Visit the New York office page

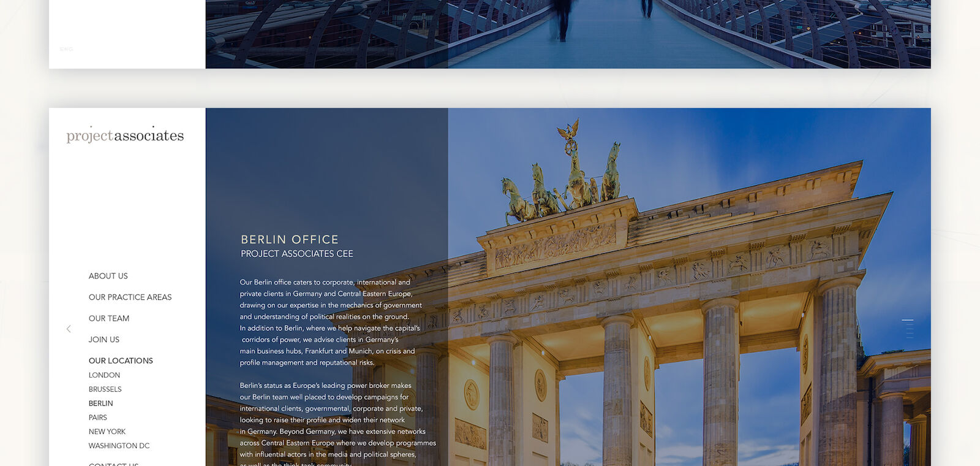[x=107, y=432]
